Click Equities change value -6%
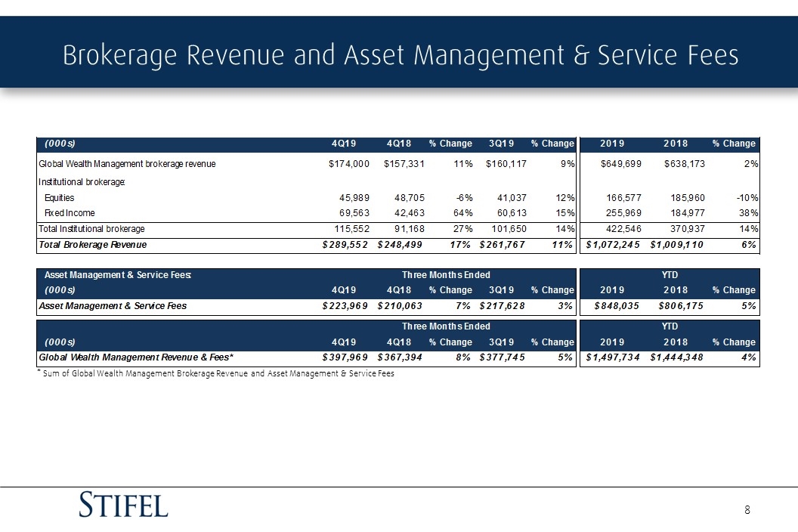Screen dimensions: 798x532 [464, 197]
